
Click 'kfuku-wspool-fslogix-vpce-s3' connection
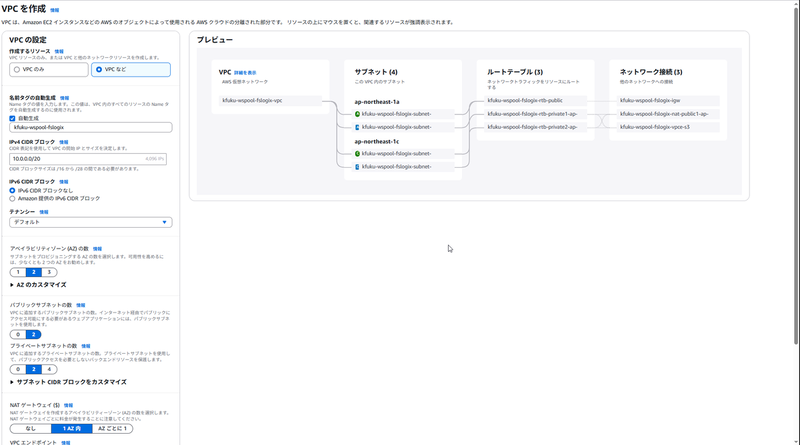[x=668, y=127]
